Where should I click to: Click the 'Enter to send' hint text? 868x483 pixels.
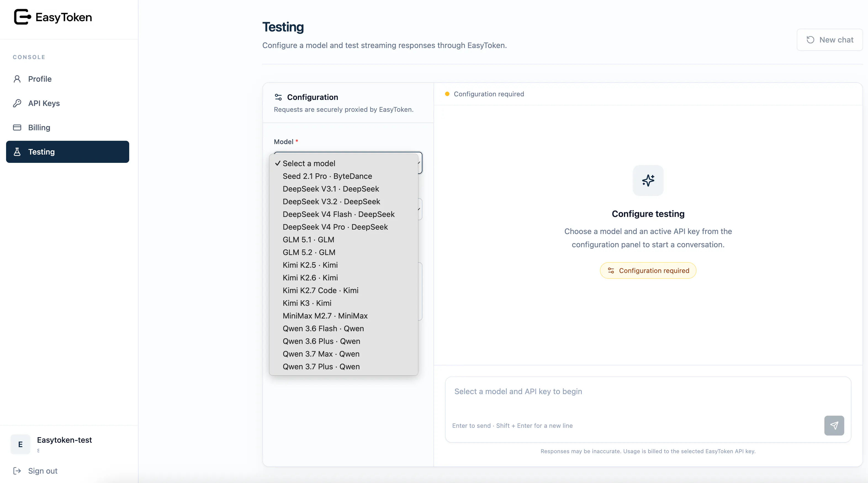pyautogui.click(x=512, y=425)
